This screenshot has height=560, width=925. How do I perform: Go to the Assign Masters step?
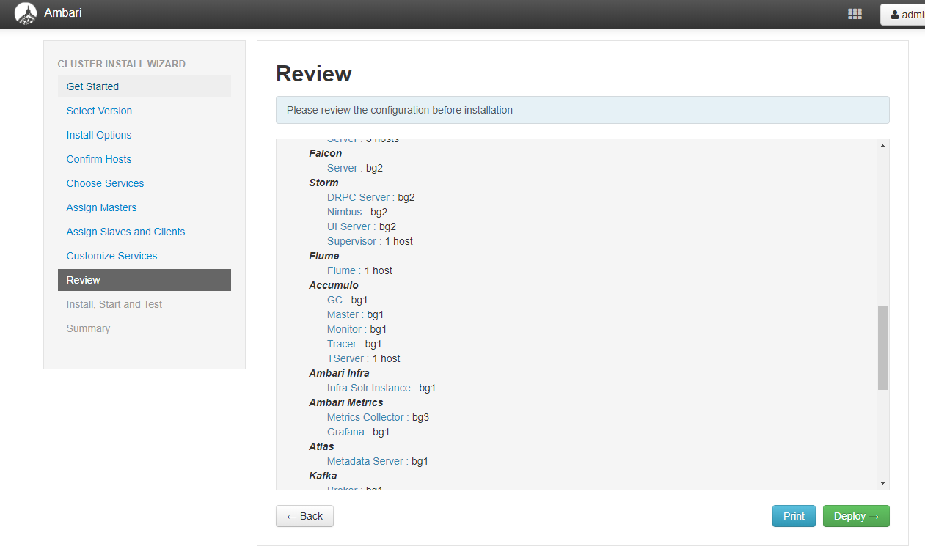click(x=101, y=207)
